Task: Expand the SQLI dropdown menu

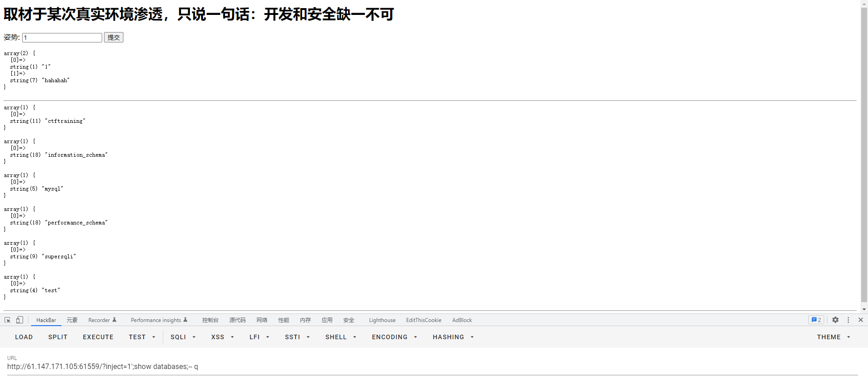Action: pos(183,337)
